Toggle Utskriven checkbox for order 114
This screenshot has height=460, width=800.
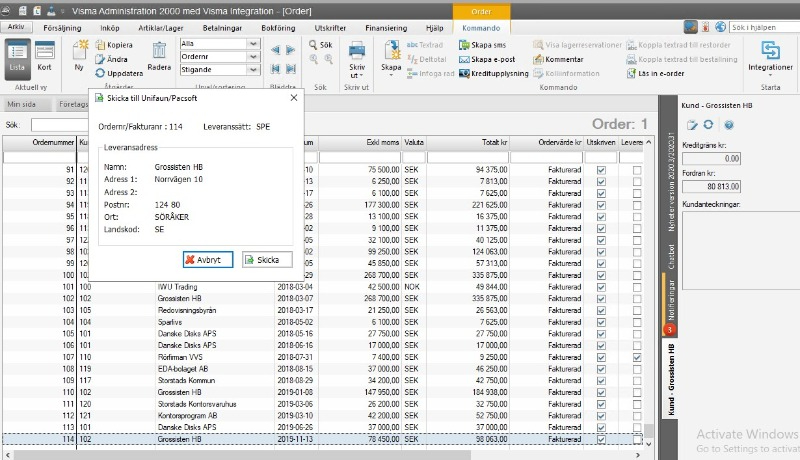click(601, 439)
